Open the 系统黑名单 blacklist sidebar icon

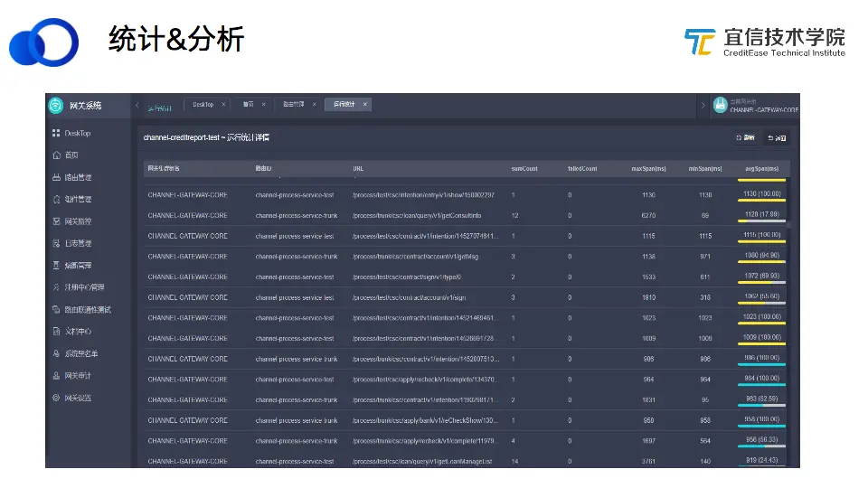[x=56, y=353]
